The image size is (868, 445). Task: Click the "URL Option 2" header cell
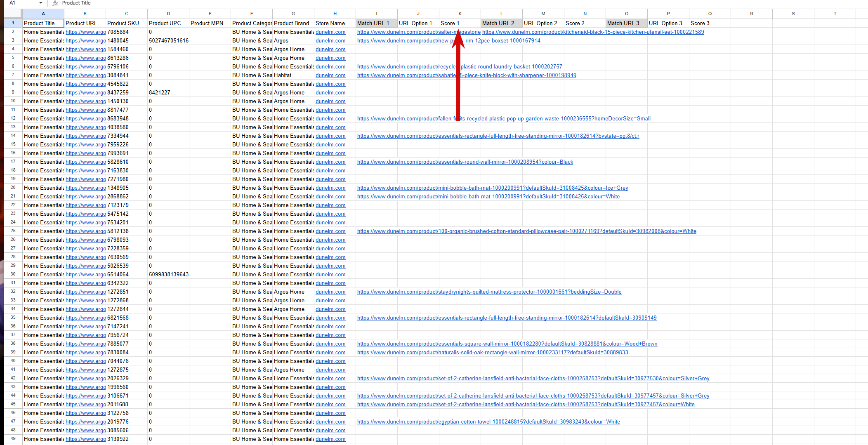click(543, 23)
